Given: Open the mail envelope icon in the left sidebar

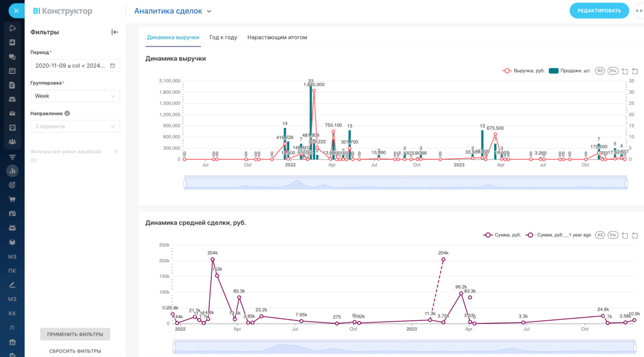Looking at the screenshot, I should point(12,113).
